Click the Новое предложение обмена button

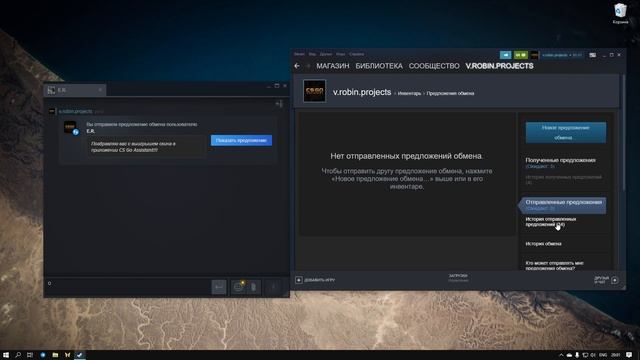pos(565,132)
